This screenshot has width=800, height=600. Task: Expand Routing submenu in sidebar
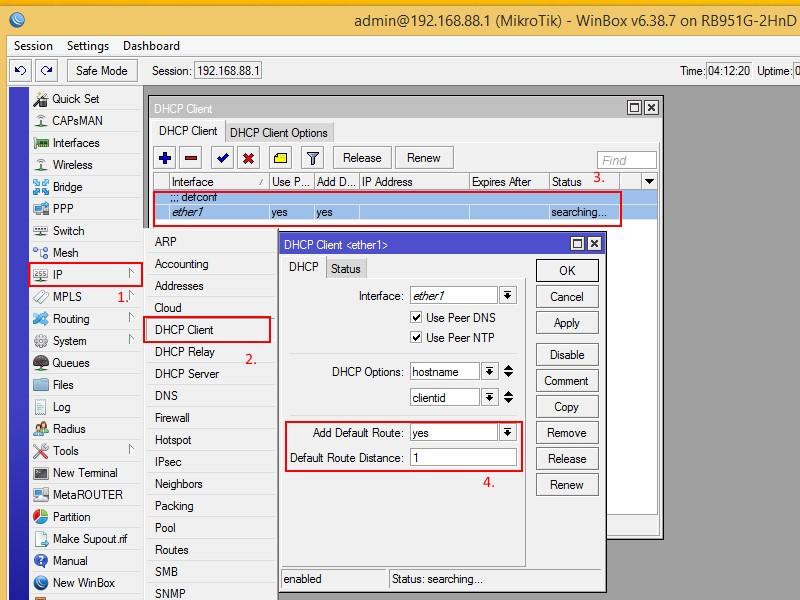131,318
